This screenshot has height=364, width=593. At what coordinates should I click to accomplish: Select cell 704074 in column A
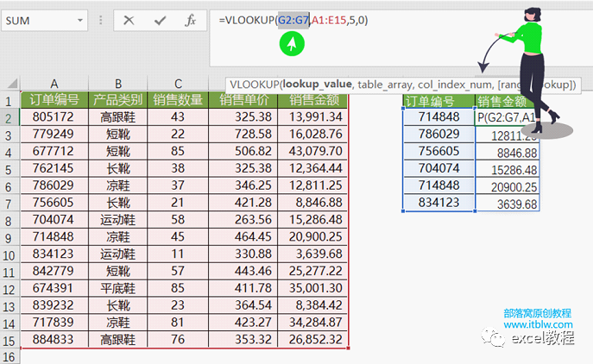click(54, 220)
